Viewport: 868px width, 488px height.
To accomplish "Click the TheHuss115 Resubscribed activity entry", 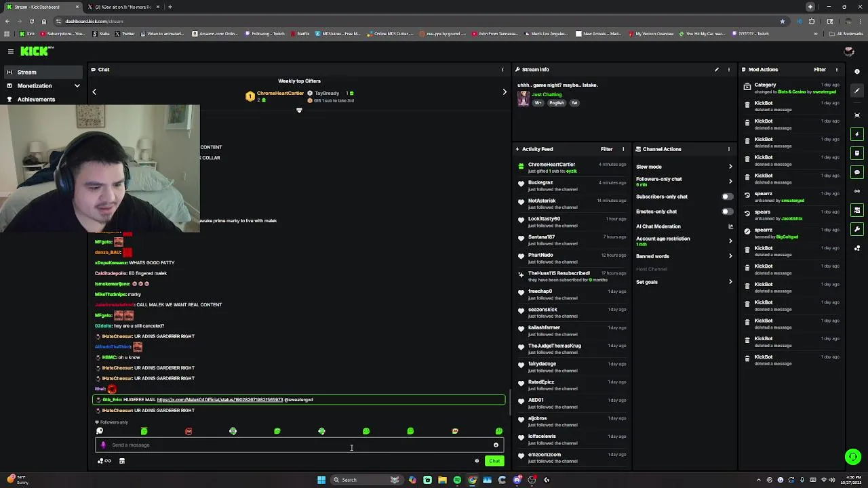I will point(572,276).
